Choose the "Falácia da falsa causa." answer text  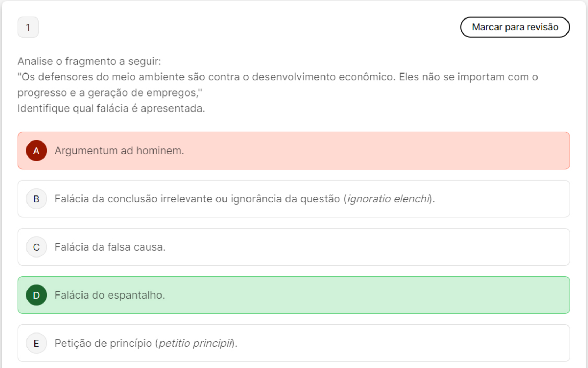(x=110, y=247)
